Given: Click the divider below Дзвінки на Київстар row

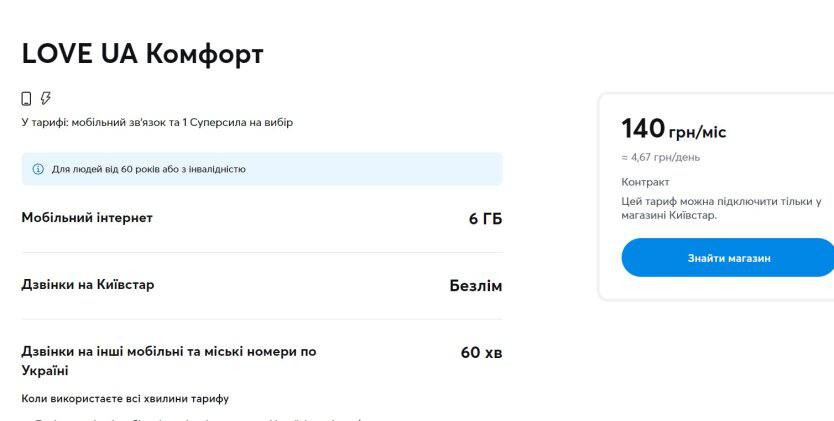Looking at the screenshot, I should pyautogui.click(x=262, y=319).
